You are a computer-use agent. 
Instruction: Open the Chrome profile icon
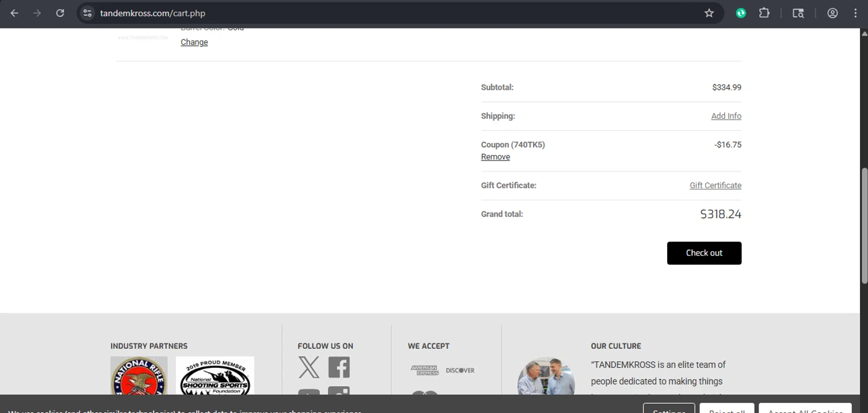[833, 13]
